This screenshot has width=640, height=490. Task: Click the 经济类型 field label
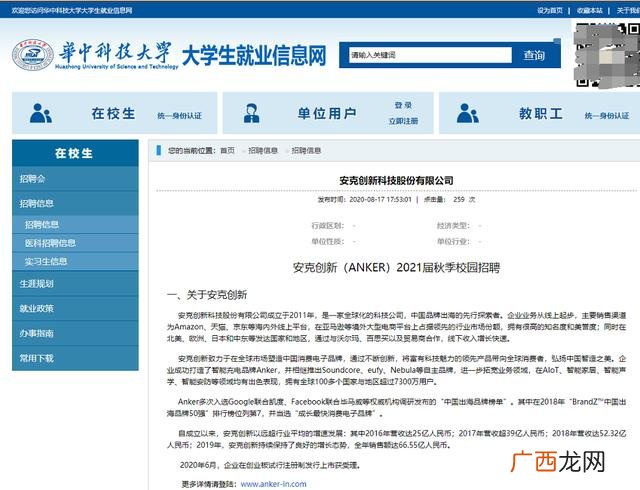tap(453, 225)
